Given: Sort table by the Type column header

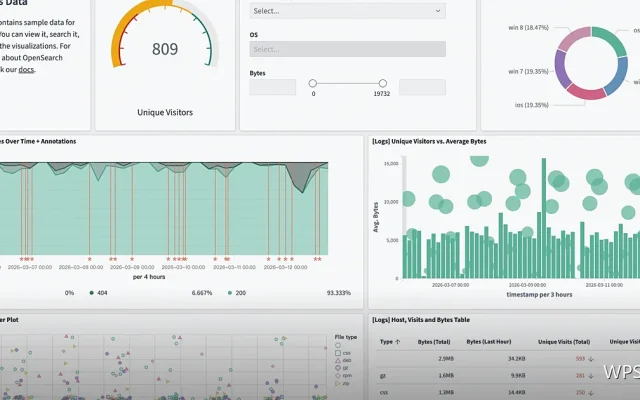Looking at the screenshot, I should tap(386, 342).
